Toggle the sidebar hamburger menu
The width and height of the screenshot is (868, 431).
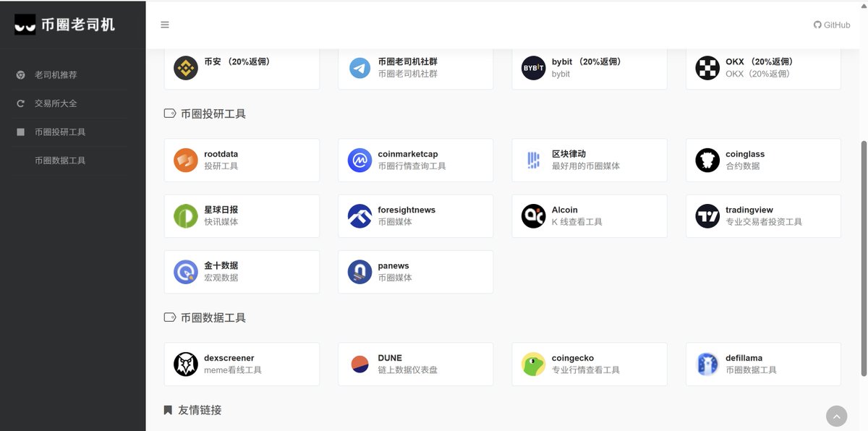point(165,25)
